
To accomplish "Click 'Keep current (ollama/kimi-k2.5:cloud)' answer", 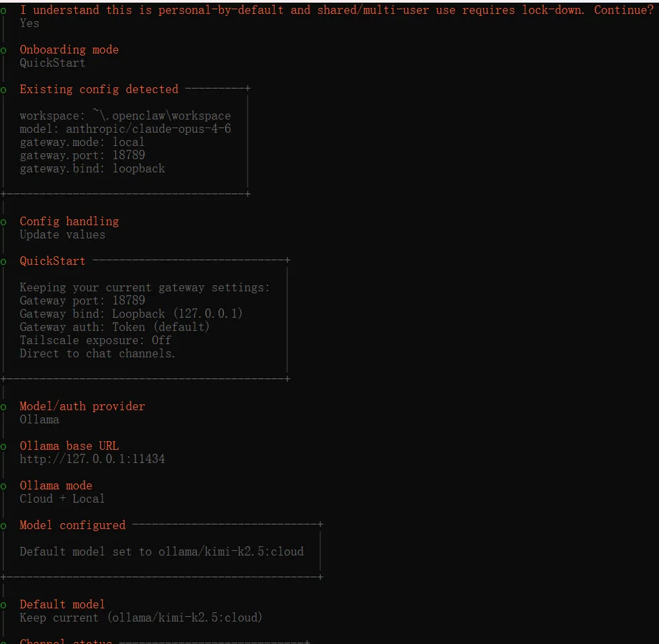I will coord(141,618).
